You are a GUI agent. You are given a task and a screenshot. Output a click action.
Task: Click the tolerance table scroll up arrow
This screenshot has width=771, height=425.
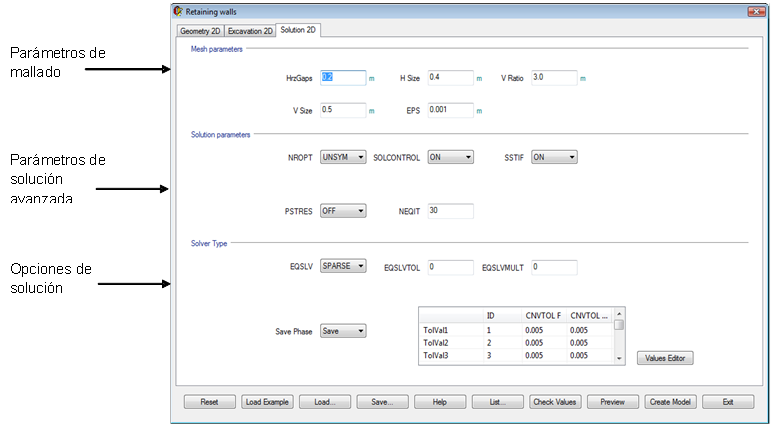click(620, 313)
